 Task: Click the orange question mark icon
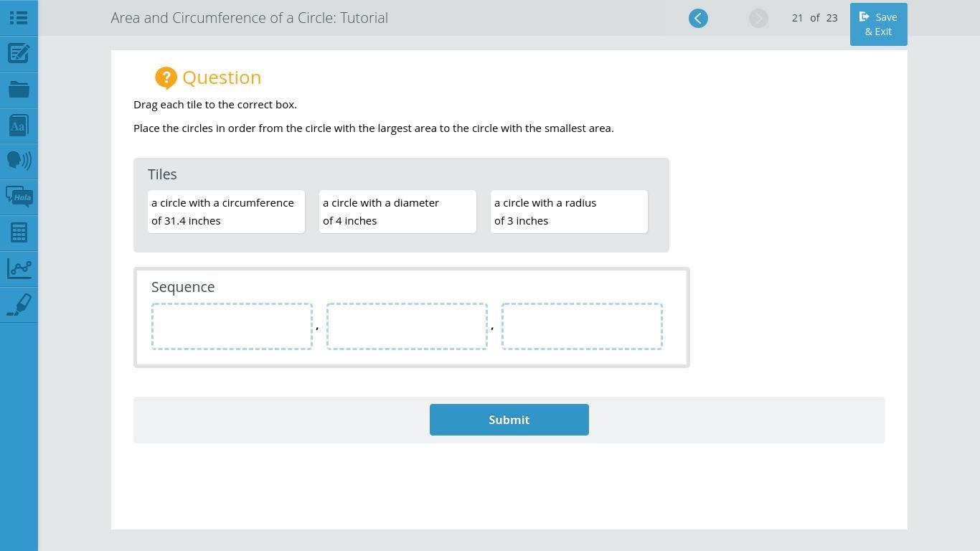(166, 77)
